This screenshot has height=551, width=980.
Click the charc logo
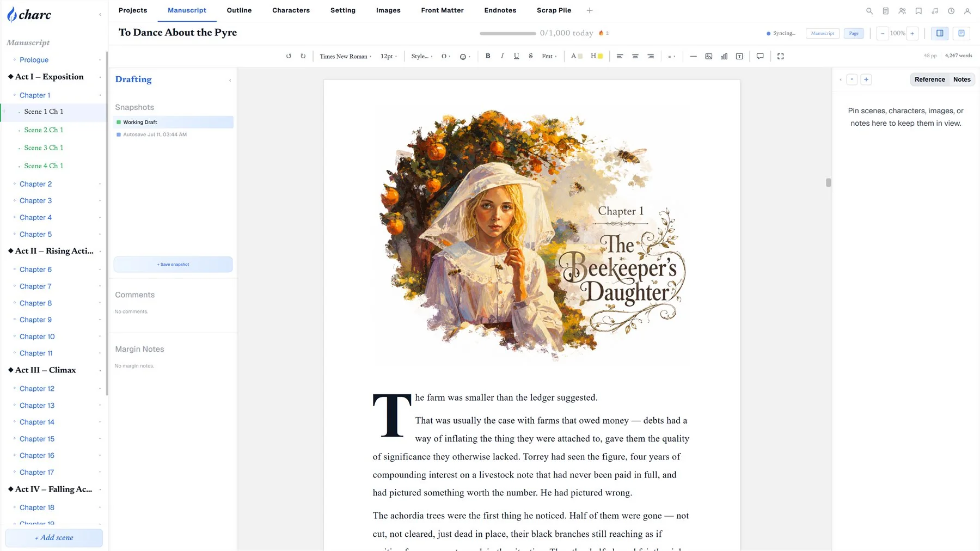point(29,15)
